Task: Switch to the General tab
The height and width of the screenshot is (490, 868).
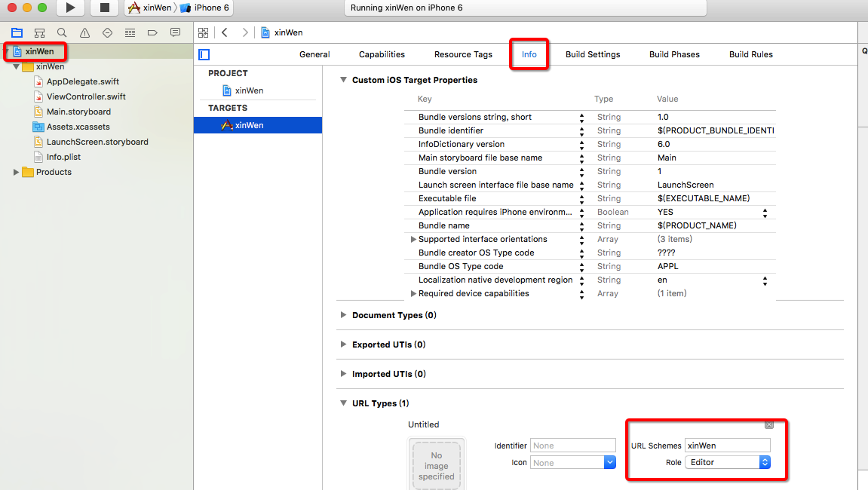Action: [x=314, y=54]
